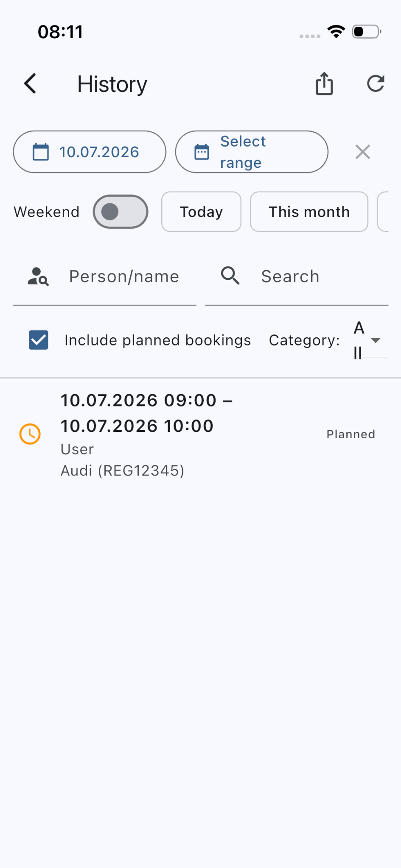The image size is (401, 868).
Task: Open the Category dropdown arrow
Action: click(375, 340)
